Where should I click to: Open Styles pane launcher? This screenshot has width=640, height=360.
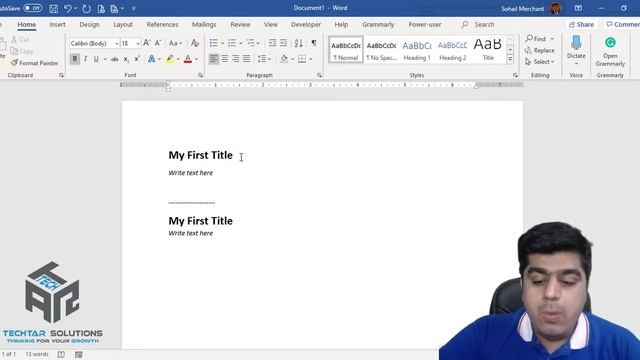(515, 76)
